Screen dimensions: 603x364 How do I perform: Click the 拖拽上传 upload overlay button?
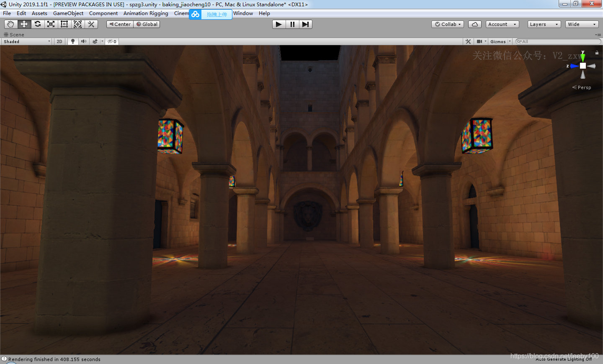tap(216, 14)
